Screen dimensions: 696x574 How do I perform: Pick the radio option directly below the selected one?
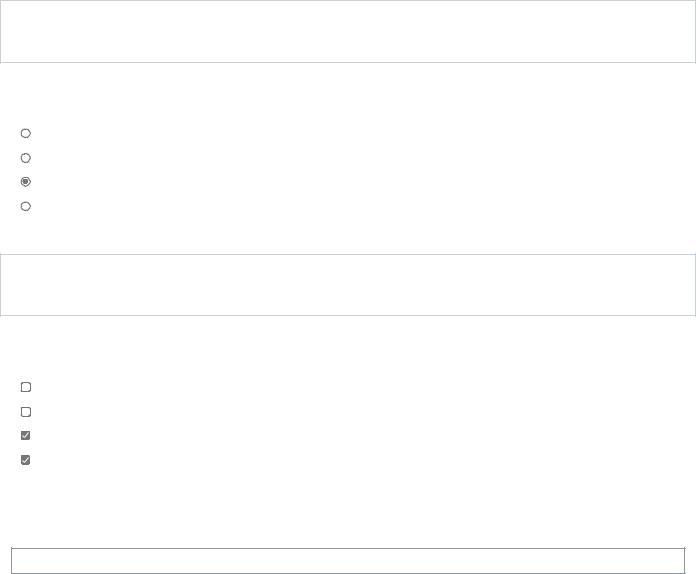point(26,206)
